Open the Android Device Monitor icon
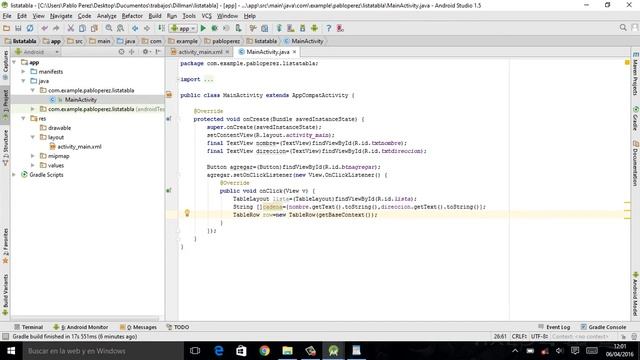The height and width of the screenshot is (360, 640). 314,28
